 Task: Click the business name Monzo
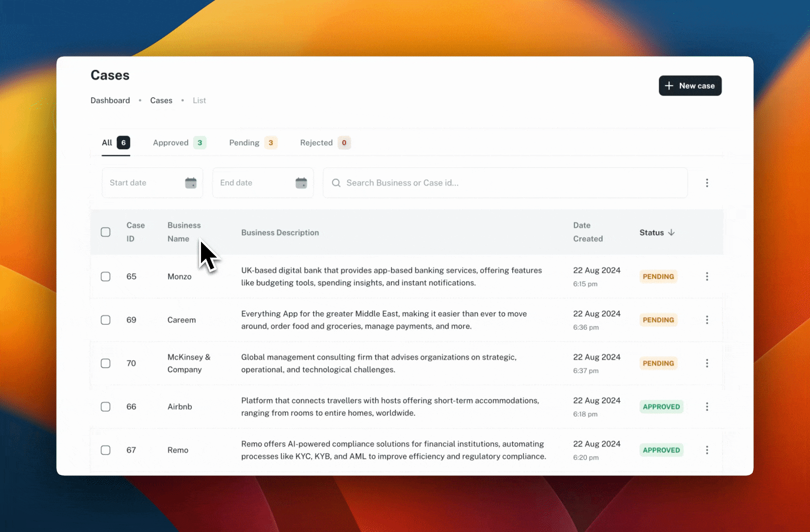(179, 276)
